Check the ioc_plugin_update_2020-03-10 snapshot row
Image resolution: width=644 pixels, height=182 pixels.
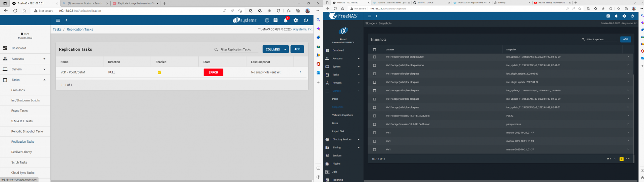[x=375, y=74]
